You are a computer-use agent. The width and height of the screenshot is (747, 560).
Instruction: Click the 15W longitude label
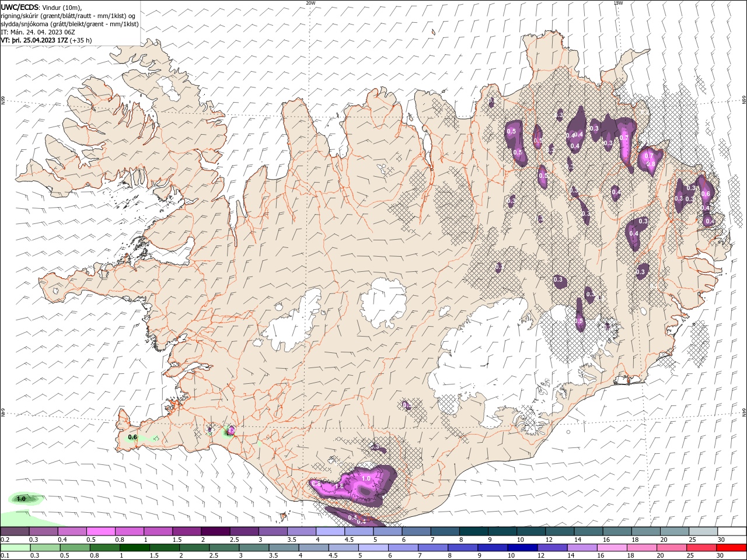tap(618, 3)
